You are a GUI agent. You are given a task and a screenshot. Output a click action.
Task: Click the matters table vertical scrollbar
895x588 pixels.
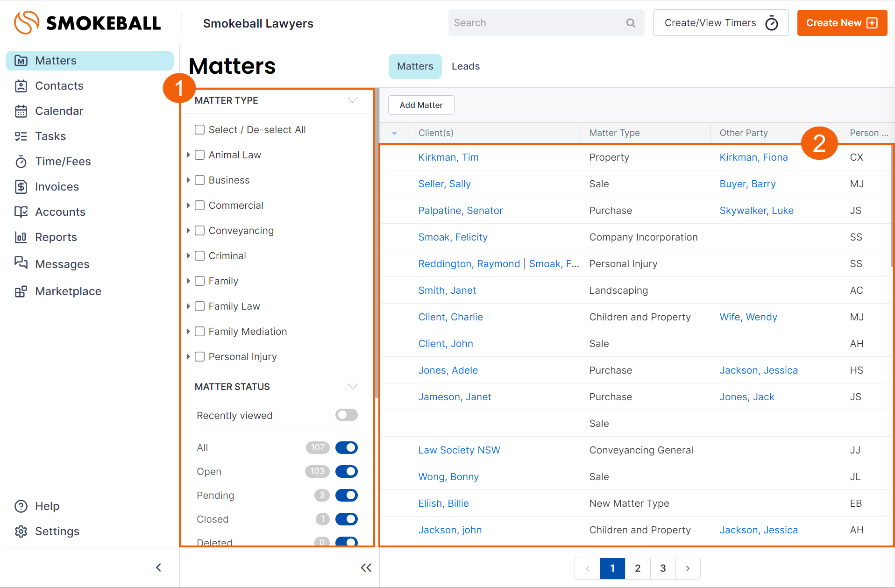click(892, 205)
